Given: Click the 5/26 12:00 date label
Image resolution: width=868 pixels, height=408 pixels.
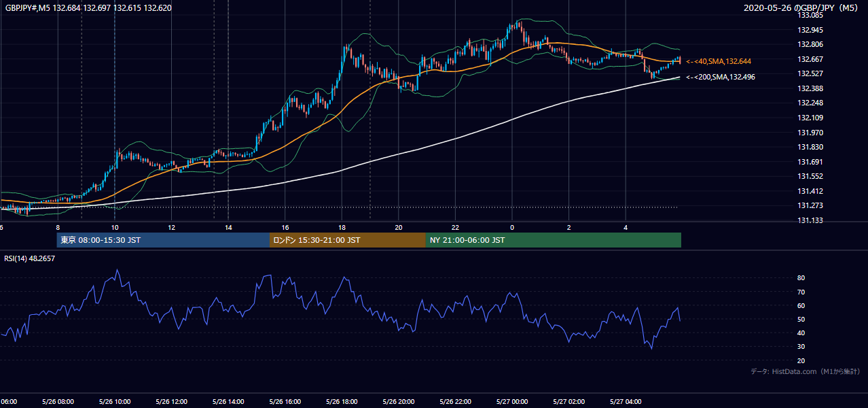Looking at the screenshot, I should coord(171,402).
